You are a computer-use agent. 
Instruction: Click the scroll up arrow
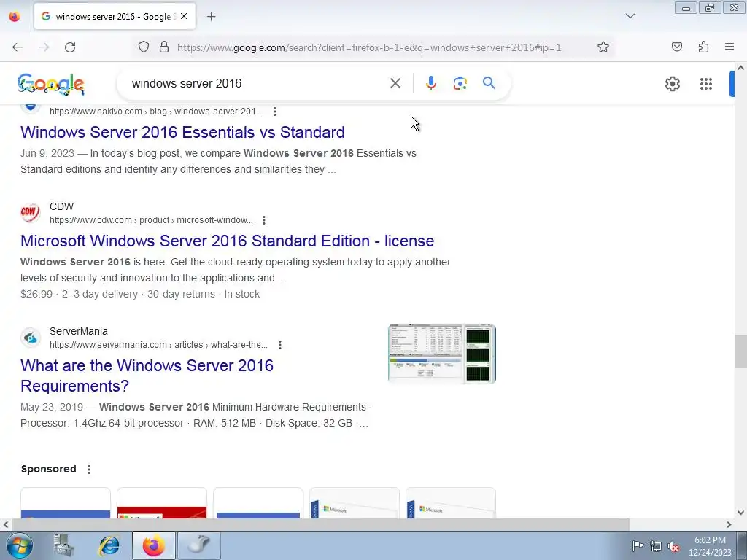(740, 68)
